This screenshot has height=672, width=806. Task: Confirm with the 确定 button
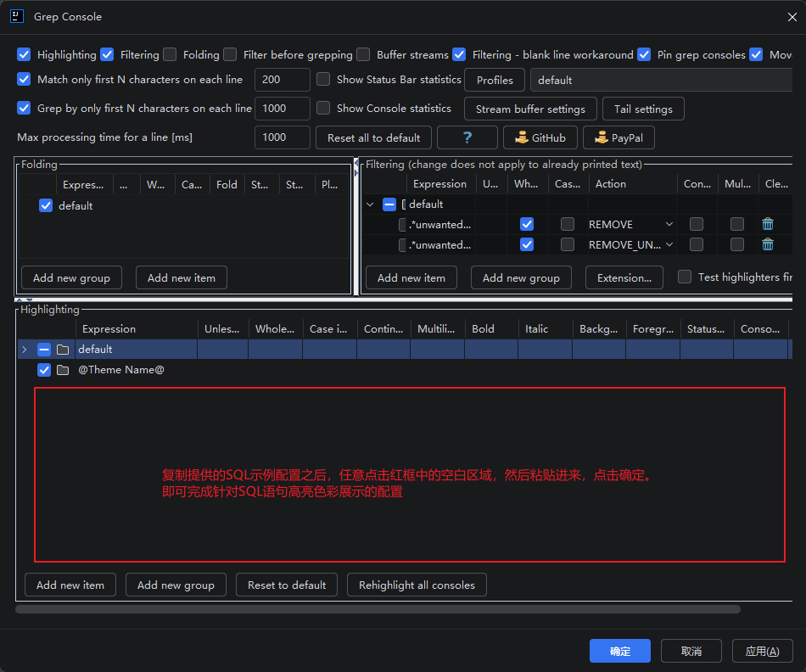pos(620,651)
